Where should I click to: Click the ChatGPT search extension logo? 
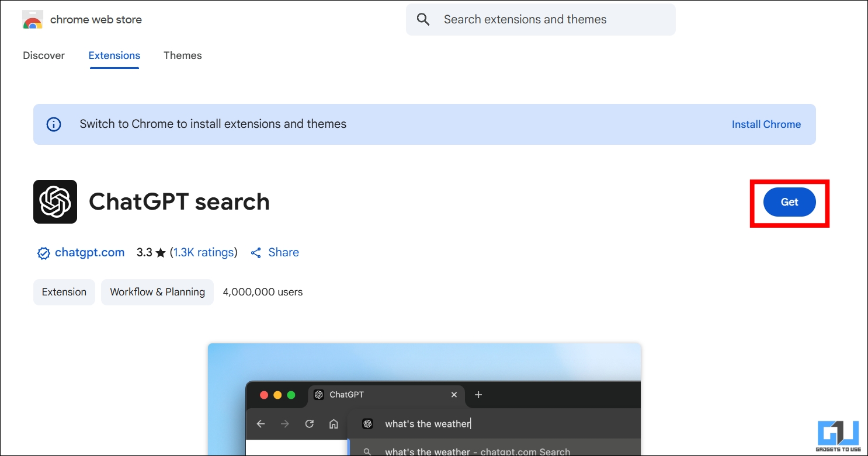[x=55, y=202]
